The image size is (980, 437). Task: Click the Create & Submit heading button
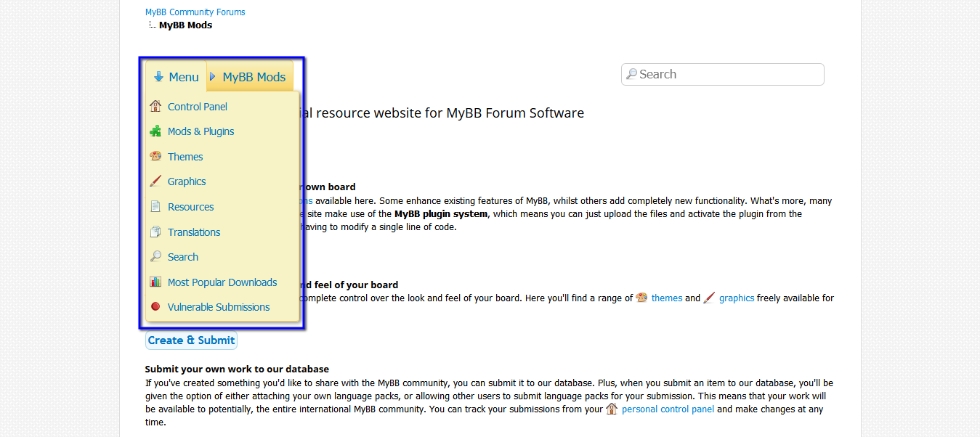191,340
